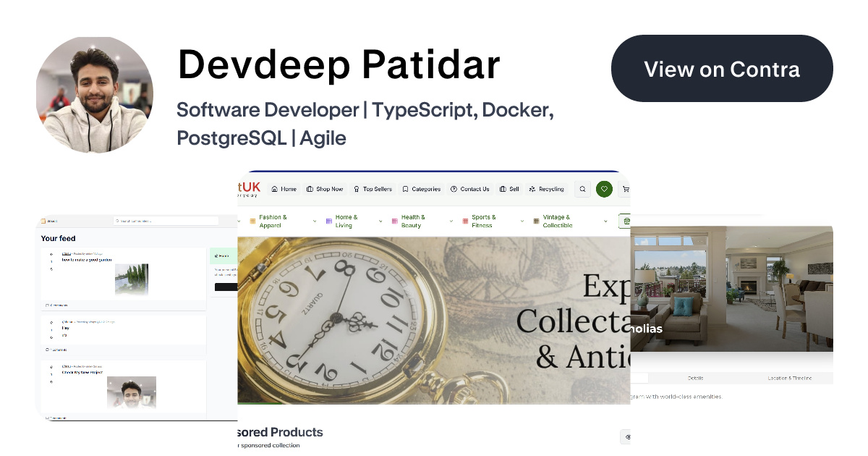Upvote the 'how to make a good garden' post

point(51,254)
